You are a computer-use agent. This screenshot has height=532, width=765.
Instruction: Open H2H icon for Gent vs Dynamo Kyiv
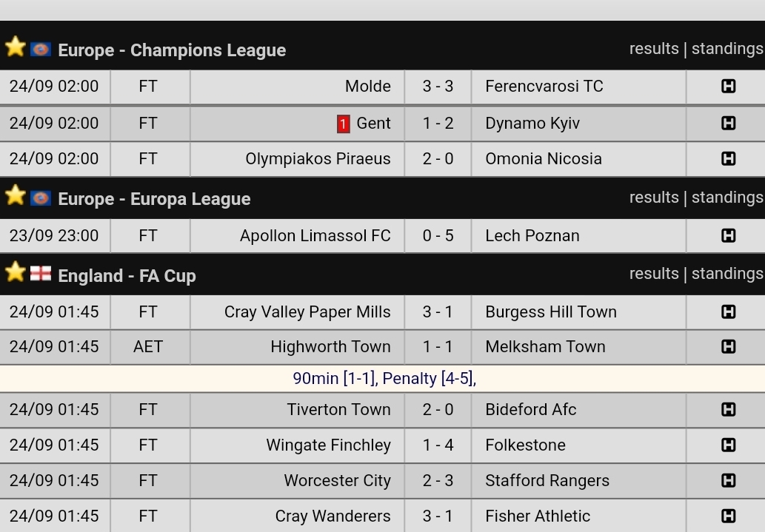[x=728, y=123]
